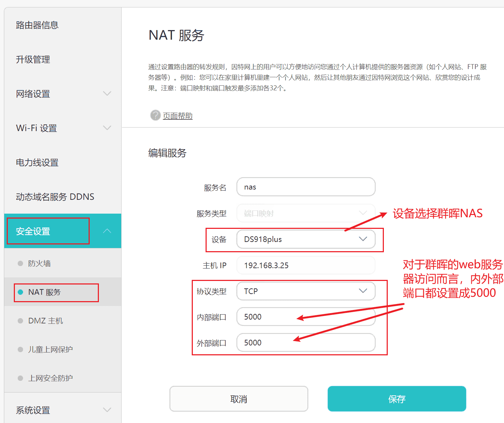Image resolution: width=504 pixels, height=423 pixels.
Task: Focus the 外部端口 port input field
Action: [306, 343]
